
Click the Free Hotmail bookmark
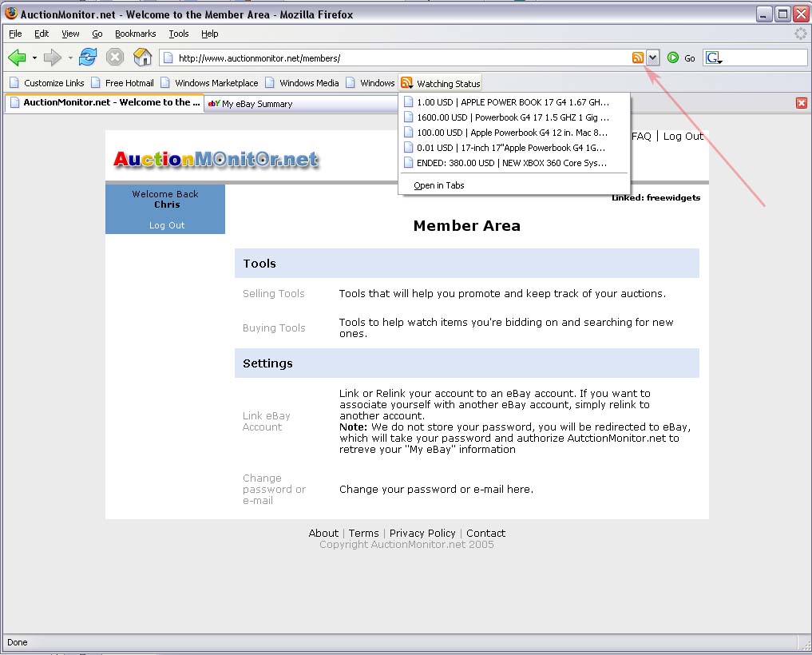pyautogui.click(x=129, y=83)
